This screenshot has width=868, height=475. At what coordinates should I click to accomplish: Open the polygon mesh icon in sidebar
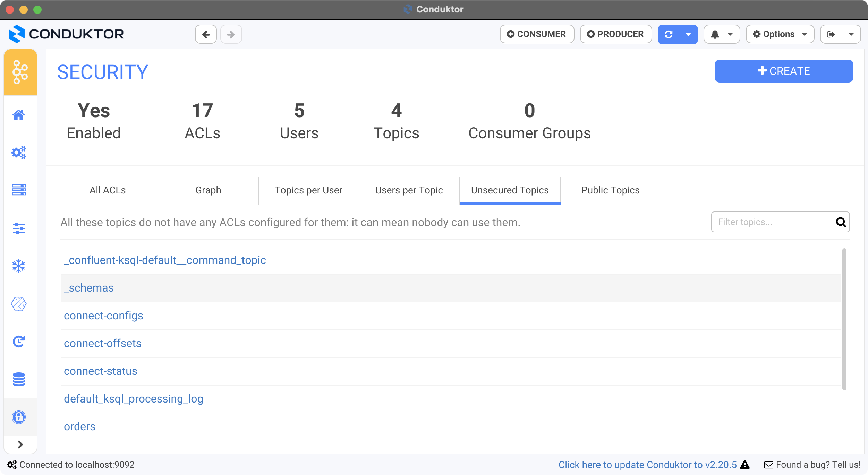coord(19,304)
